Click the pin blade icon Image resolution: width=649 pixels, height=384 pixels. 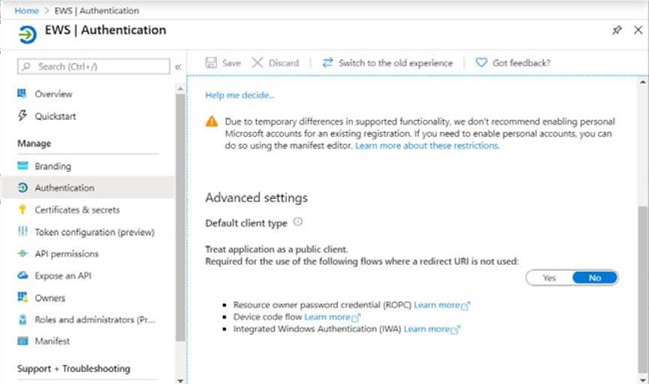(x=617, y=30)
